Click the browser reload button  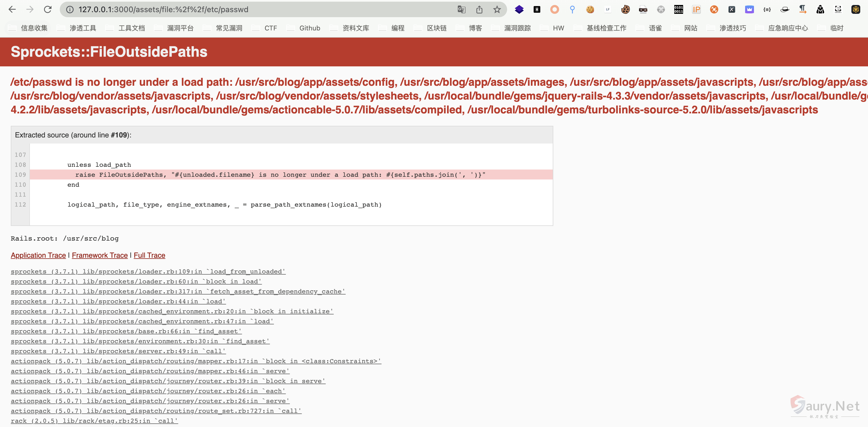48,9
